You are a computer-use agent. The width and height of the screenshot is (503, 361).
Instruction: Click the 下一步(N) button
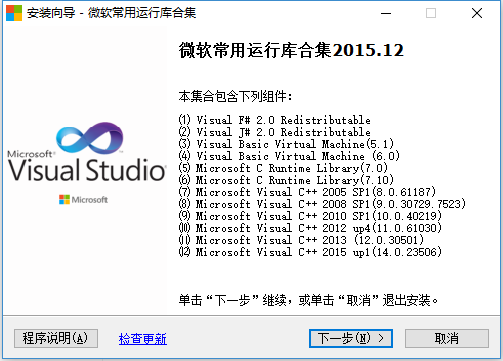point(351,338)
